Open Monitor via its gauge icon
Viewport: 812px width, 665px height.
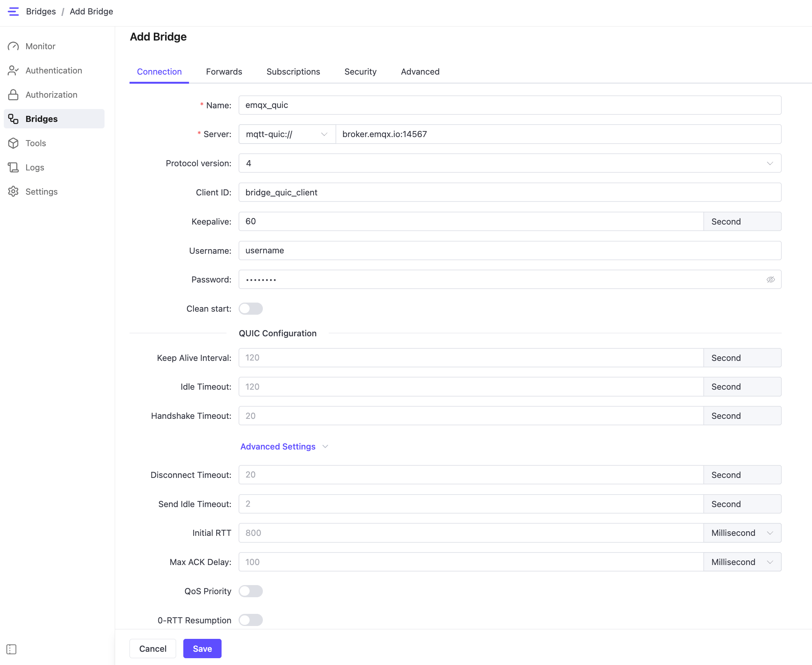(x=13, y=46)
